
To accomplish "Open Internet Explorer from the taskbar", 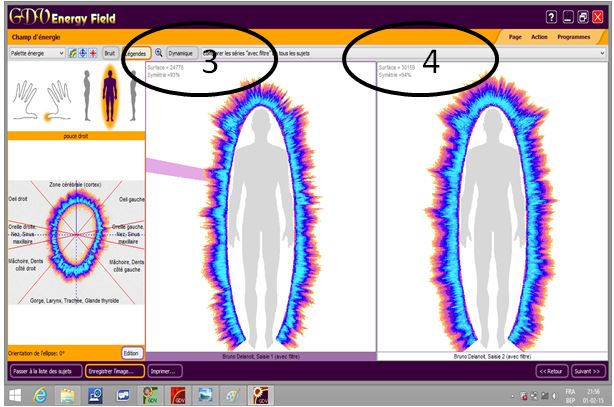I will tap(40, 395).
